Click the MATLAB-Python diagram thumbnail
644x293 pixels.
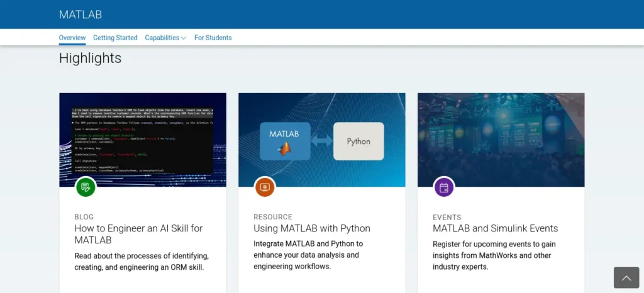(x=321, y=140)
